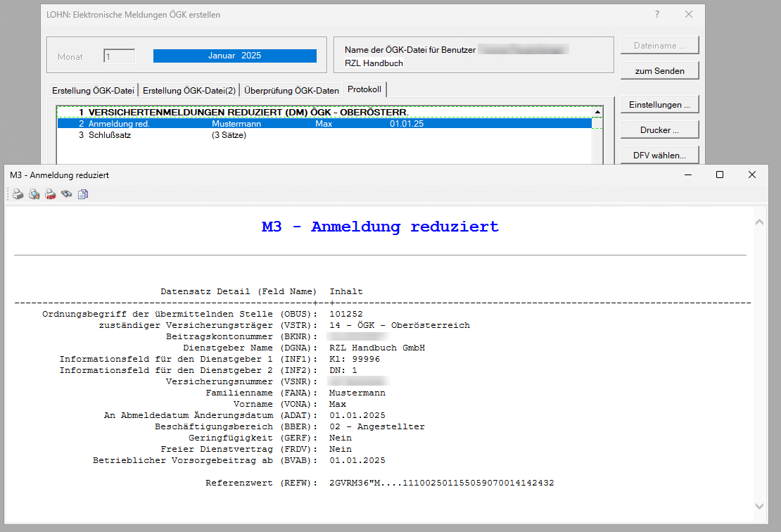
Task: Click the binoculars search icon
Action: (x=67, y=194)
